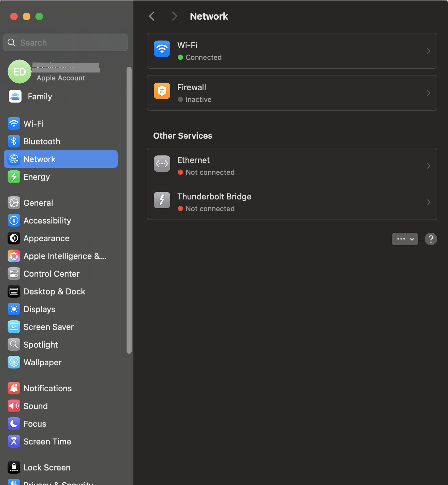
Task: Select Focus label in the sidebar
Action: [x=35, y=424]
